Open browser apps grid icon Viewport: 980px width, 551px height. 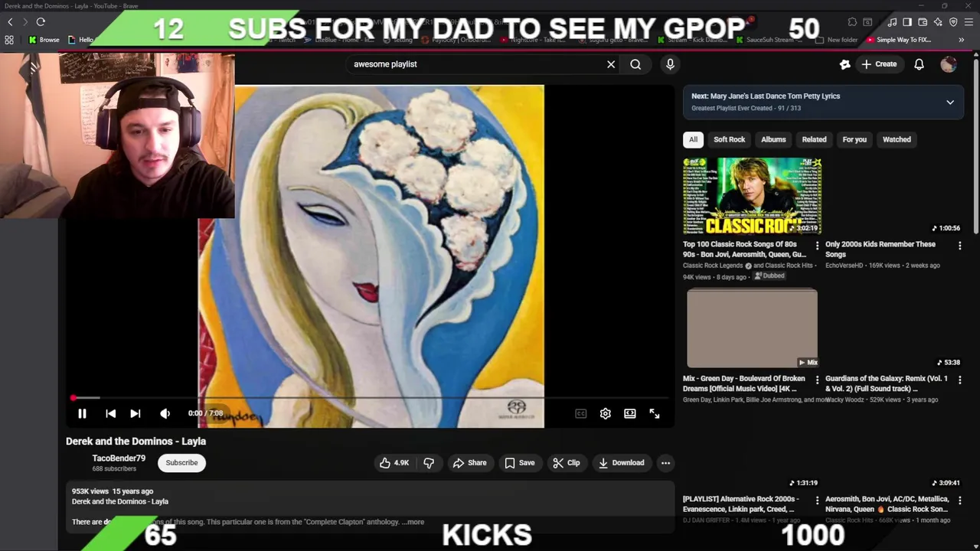pos(9,40)
